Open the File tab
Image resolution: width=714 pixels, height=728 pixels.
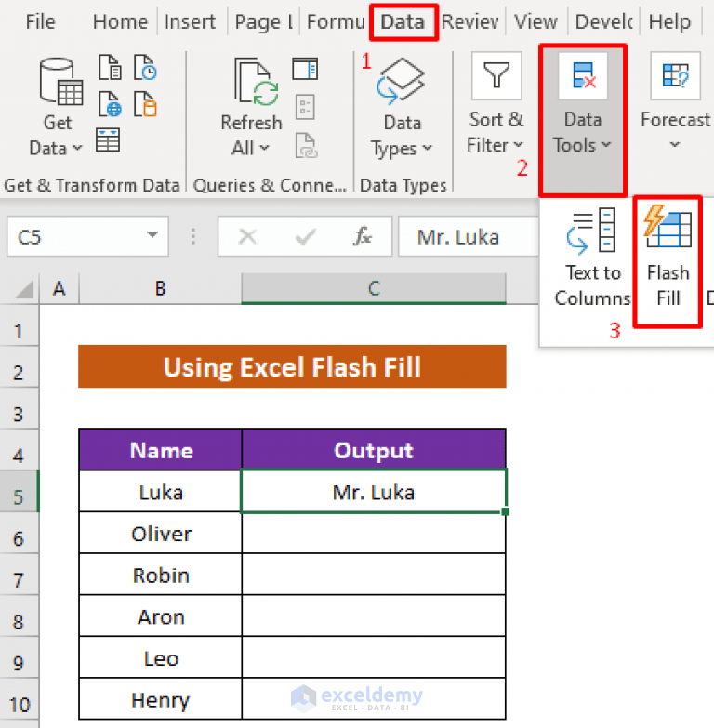40,21
